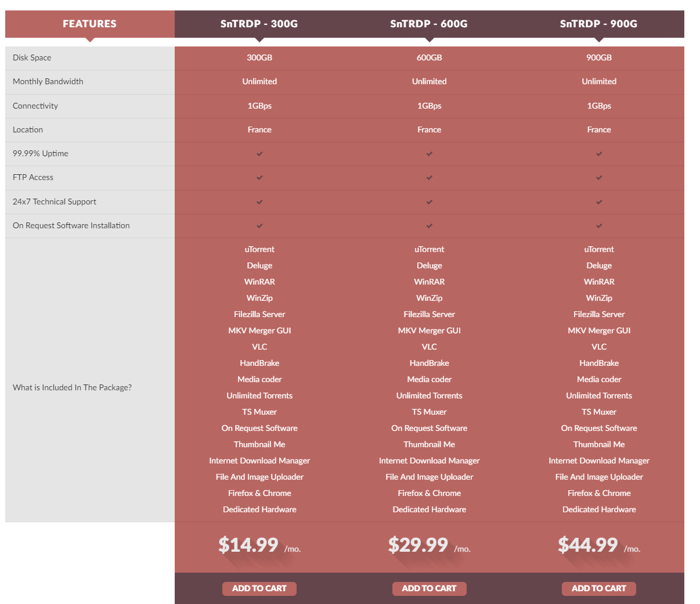The width and height of the screenshot is (700, 604).
Task: Click Internet Download Manager in the 300G column
Action: point(259,461)
